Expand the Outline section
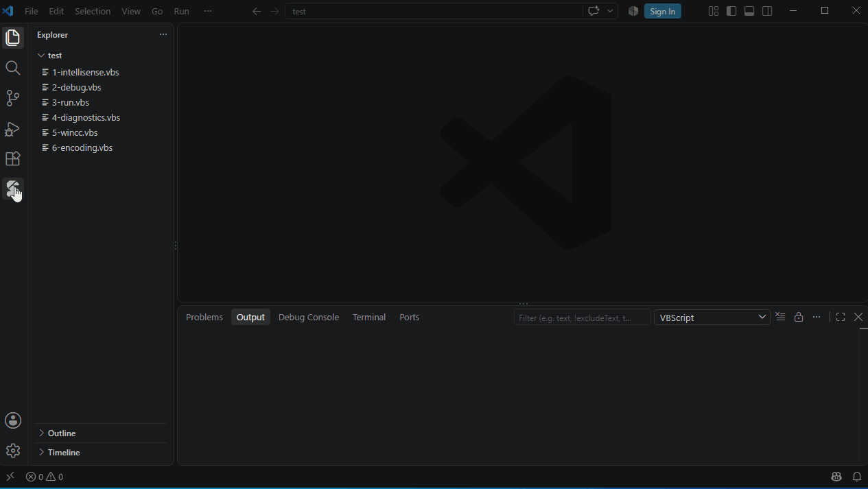 pos(101,433)
